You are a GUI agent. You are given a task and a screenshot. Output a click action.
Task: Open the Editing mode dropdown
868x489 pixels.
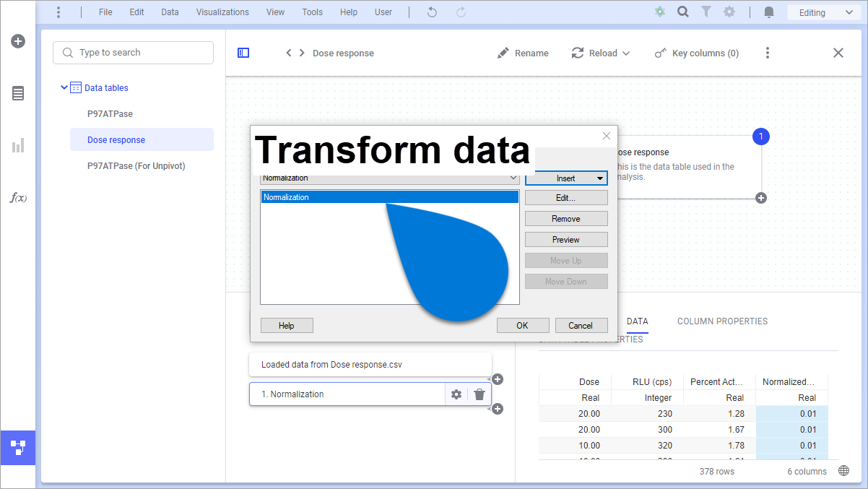[825, 12]
